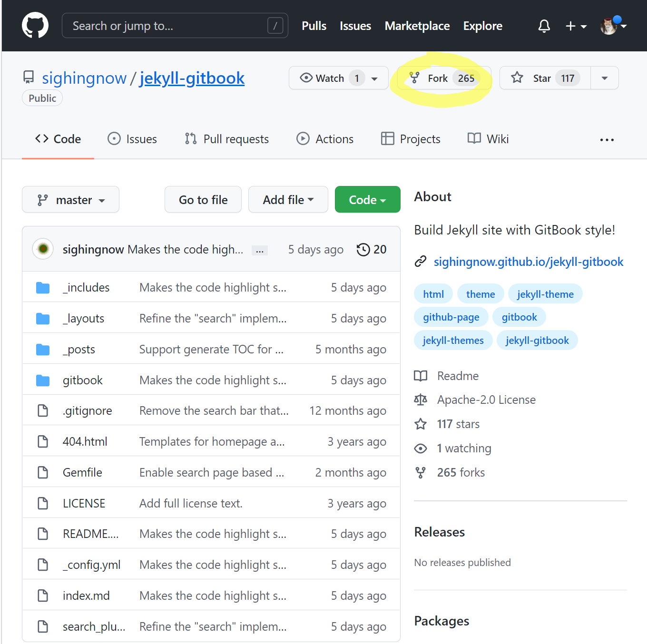The image size is (647, 644).
Task: Open the notifications bell
Action: coord(544,26)
